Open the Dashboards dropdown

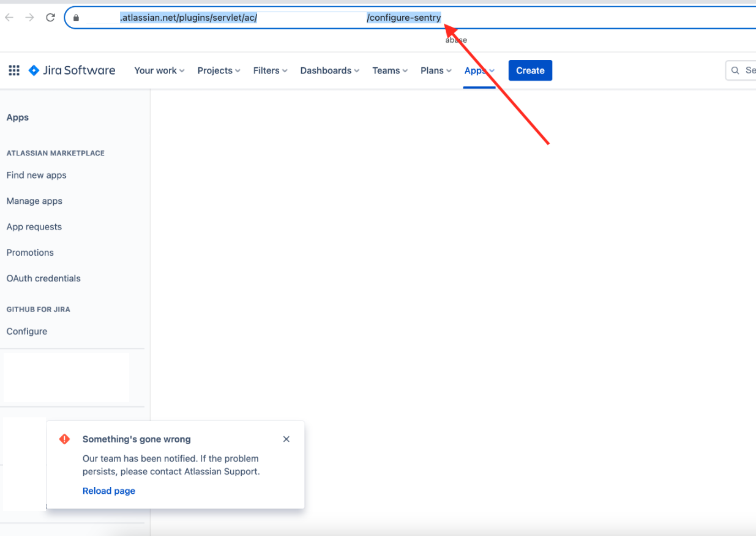[x=330, y=70]
